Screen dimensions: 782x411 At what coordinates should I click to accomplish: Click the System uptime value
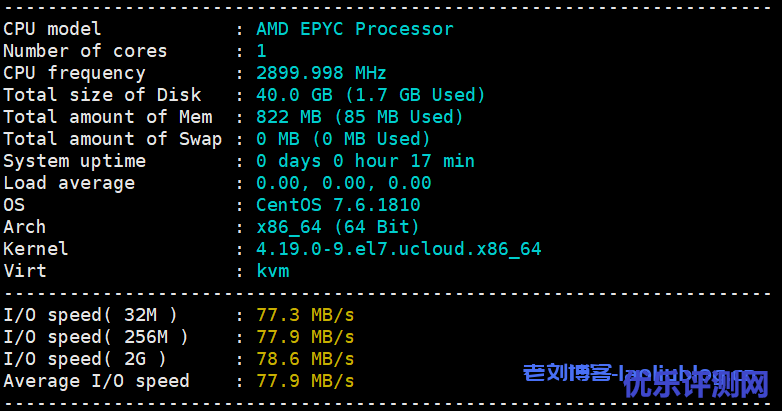point(365,161)
